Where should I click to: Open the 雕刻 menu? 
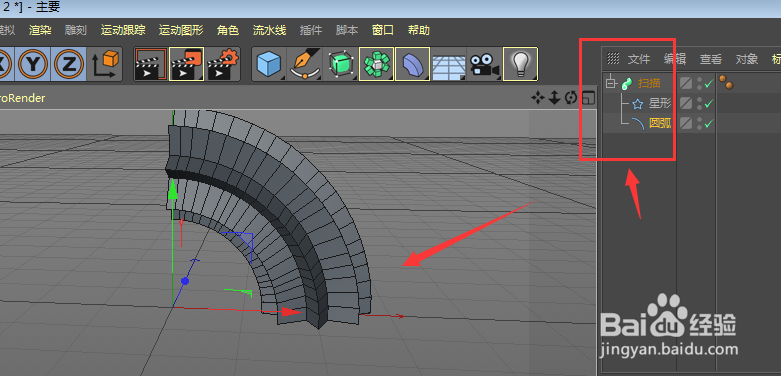[76, 30]
